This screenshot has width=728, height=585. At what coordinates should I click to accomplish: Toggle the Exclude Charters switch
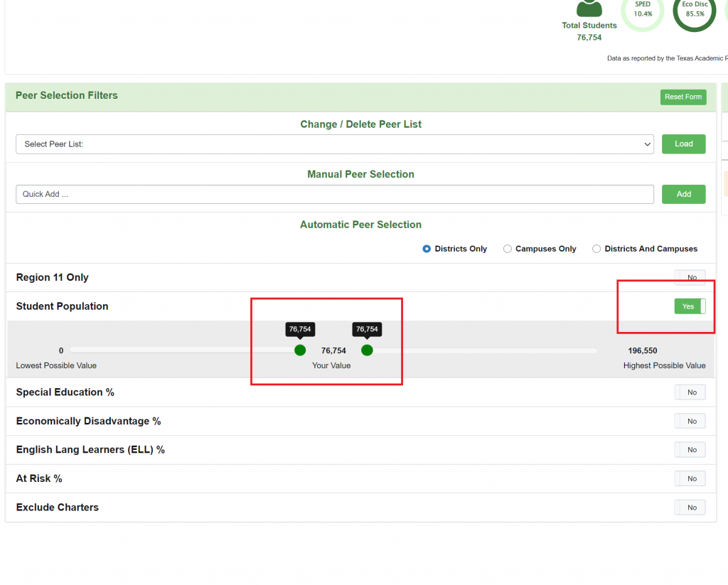pyautogui.click(x=690, y=508)
